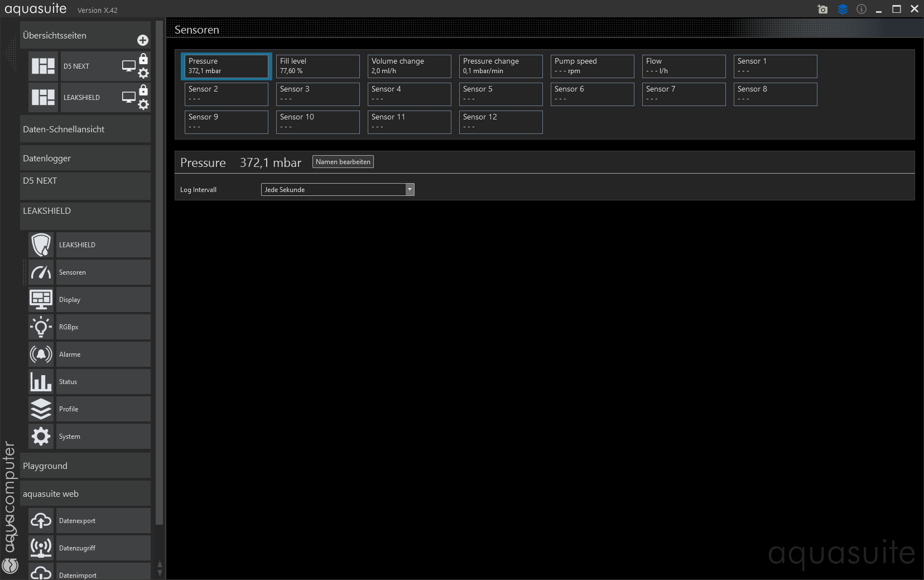Open the Display menu item
Screen dimensions: 924x580
point(103,300)
